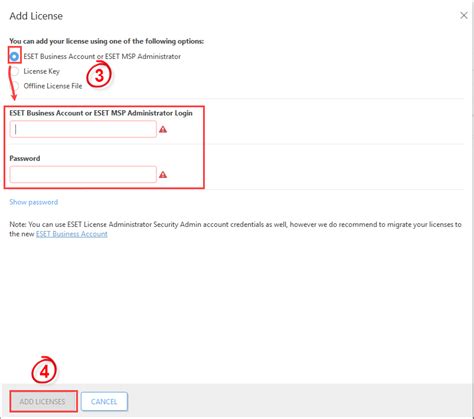Click the Show password link

[x=34, y=202]
